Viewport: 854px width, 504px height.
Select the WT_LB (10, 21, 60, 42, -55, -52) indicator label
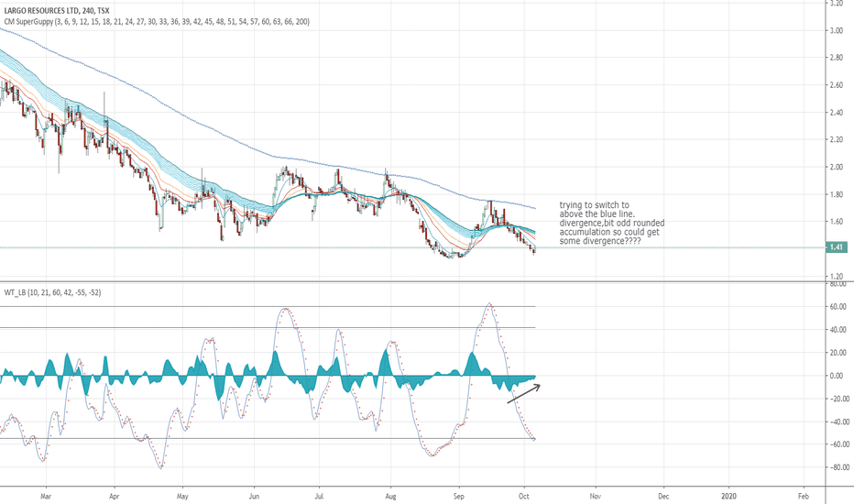coord(52,292)
